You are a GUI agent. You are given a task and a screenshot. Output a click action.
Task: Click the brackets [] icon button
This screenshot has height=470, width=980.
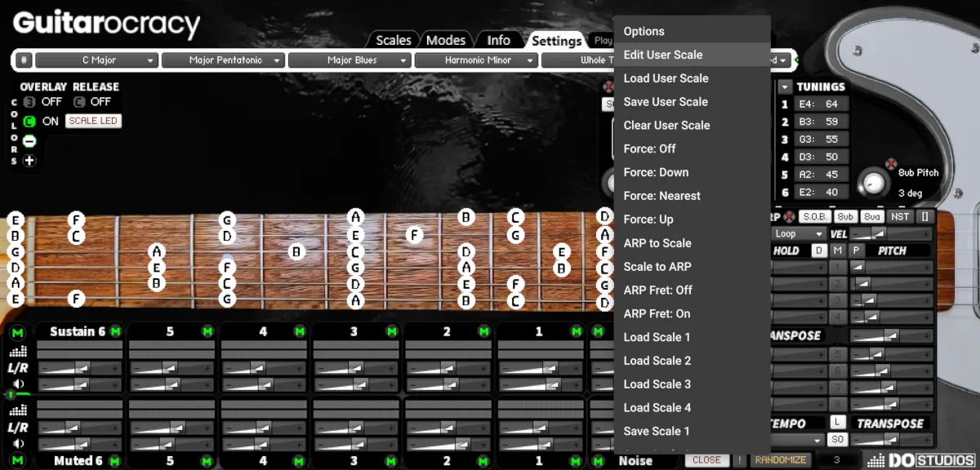924,217
